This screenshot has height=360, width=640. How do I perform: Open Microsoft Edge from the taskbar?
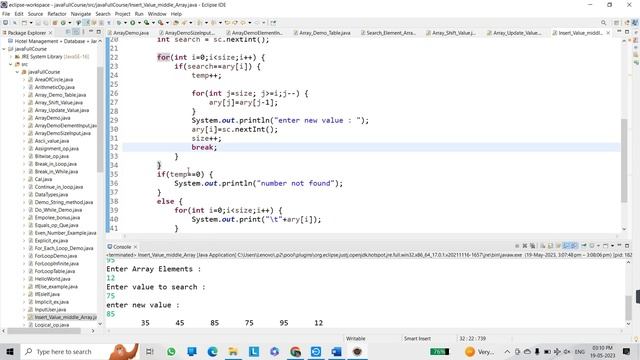pos(212,351)
